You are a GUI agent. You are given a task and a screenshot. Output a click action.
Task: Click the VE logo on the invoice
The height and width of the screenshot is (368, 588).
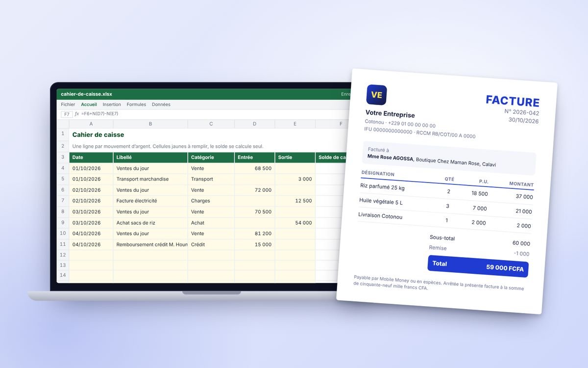pos(376,95)
